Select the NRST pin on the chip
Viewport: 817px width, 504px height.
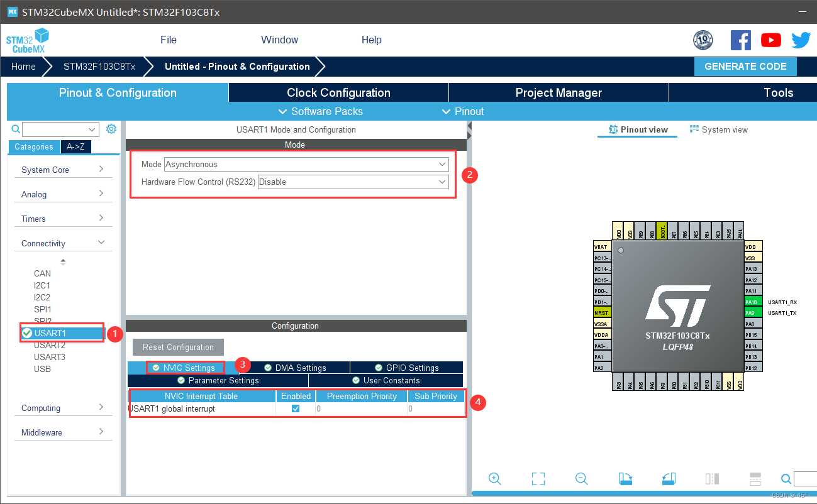point(603,313)
